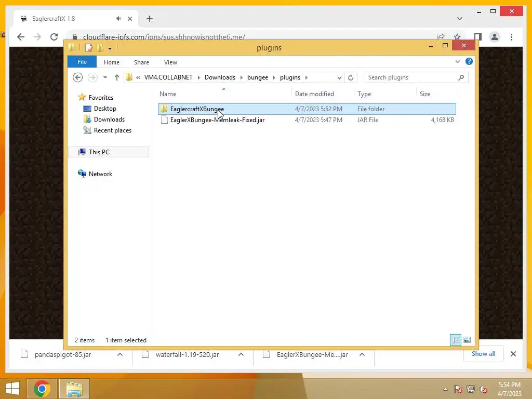
Task: Open pandaspigot-85.jar download
Action: (x=63, y=354)
